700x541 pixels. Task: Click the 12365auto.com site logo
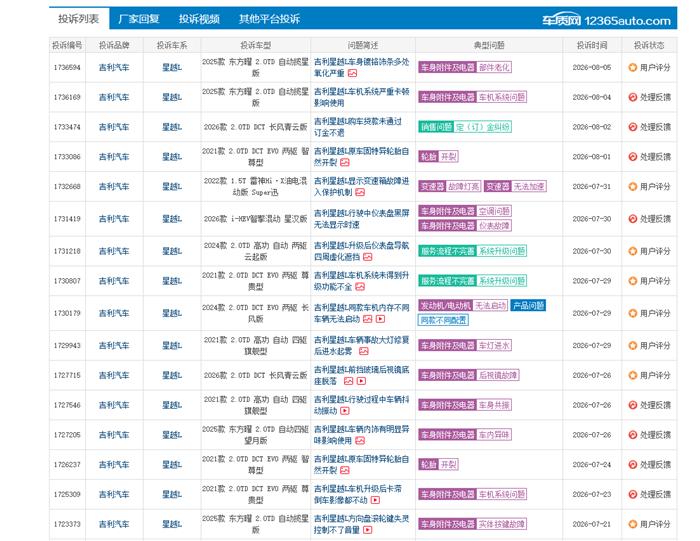(x=606, y=21)
